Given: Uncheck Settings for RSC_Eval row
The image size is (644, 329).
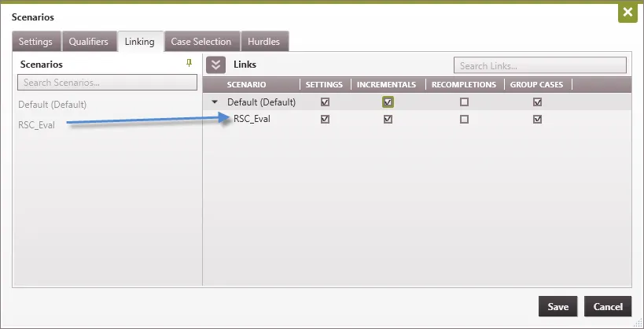Looking at the screenshot, I should pos(325,120).
